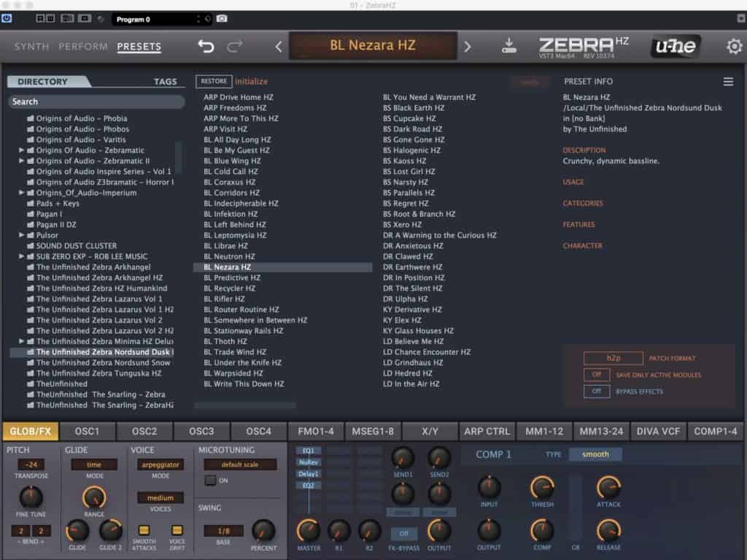
Task: Toggle the Microtuning ON switch
Action: coord(210,481)
